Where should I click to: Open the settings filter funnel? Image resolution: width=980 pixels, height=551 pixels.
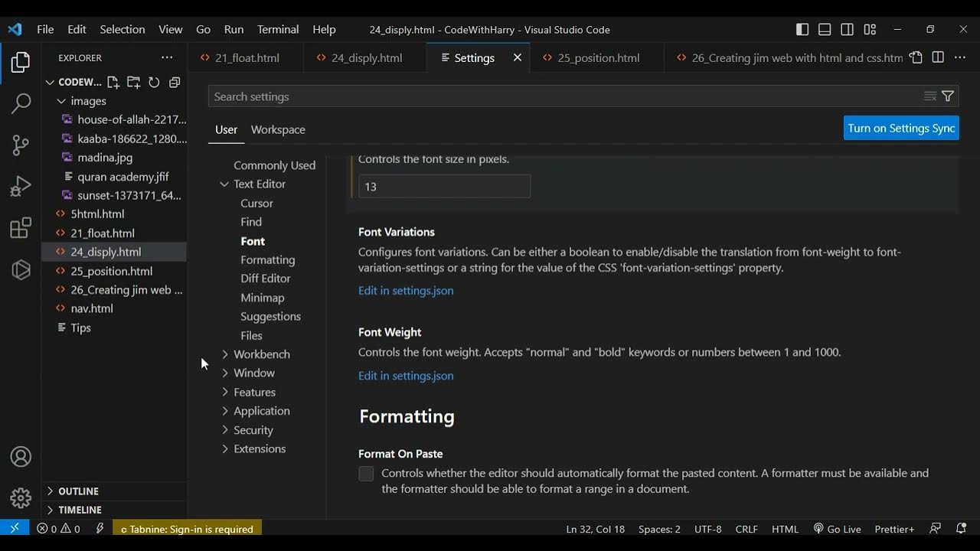click(x=948, y=96)
